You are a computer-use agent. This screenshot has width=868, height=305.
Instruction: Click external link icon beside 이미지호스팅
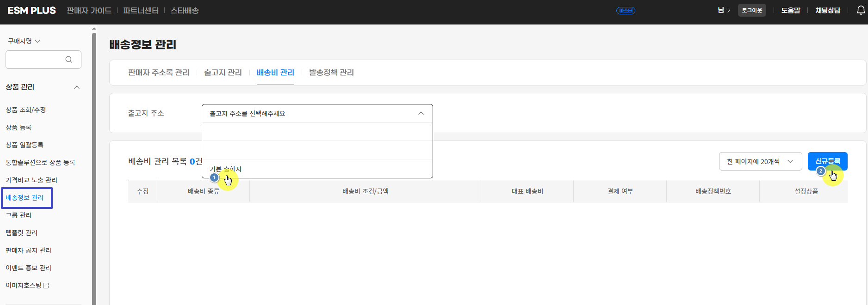[x=46, y=286]
